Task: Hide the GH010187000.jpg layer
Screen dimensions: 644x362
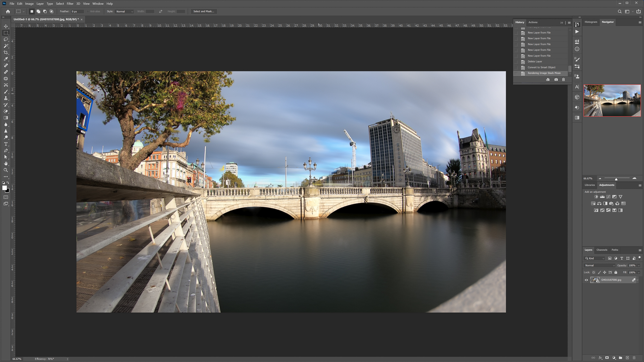Action: [x=587, y=280]
